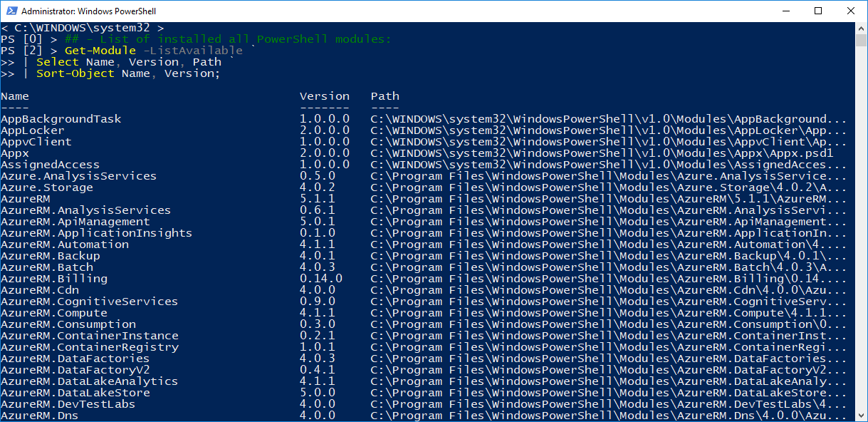
Task: Click version 0.5.0 of Azure.AnalysisServices
Action: pyautogui.click(x=318, y=176)
